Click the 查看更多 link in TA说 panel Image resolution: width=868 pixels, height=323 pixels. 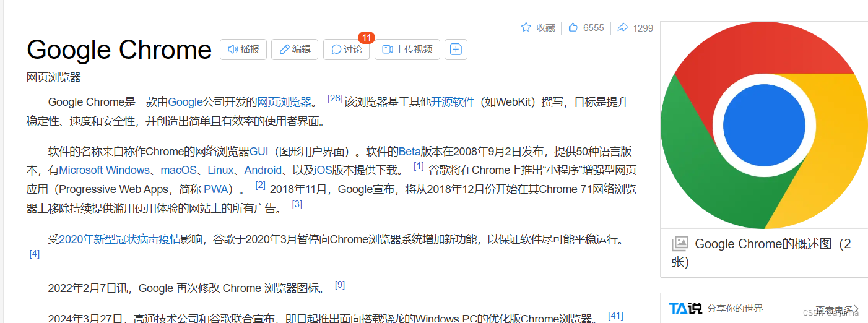837,309
